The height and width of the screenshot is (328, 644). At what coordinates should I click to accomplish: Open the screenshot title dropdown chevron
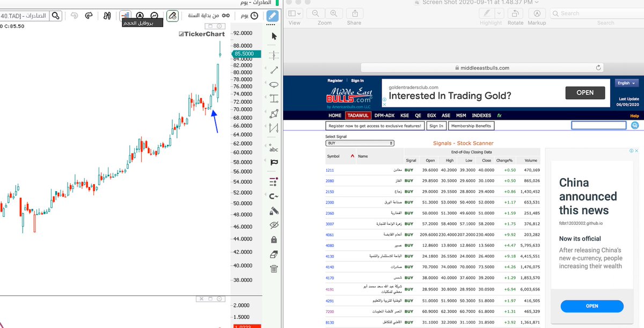coord(537,3)
